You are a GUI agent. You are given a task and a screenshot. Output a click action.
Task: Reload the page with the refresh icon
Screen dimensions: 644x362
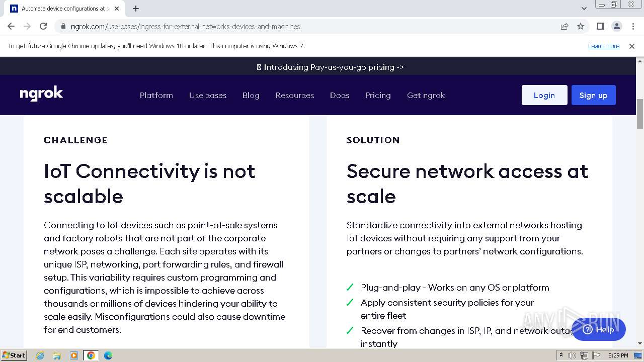(x=43, y=26)
